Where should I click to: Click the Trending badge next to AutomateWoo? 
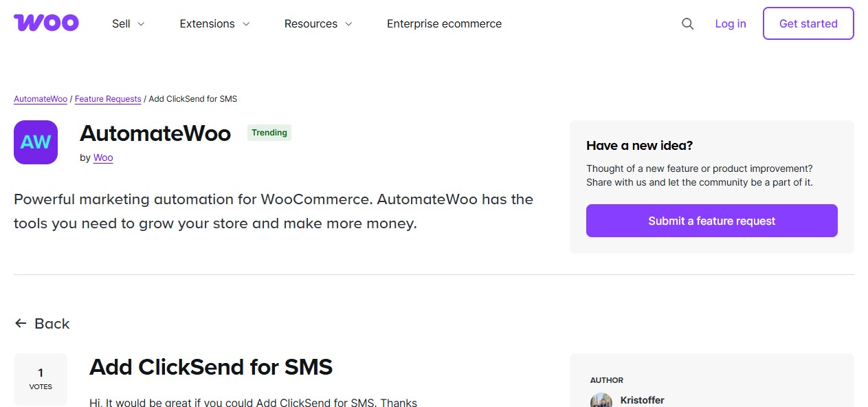coord(269,132)
